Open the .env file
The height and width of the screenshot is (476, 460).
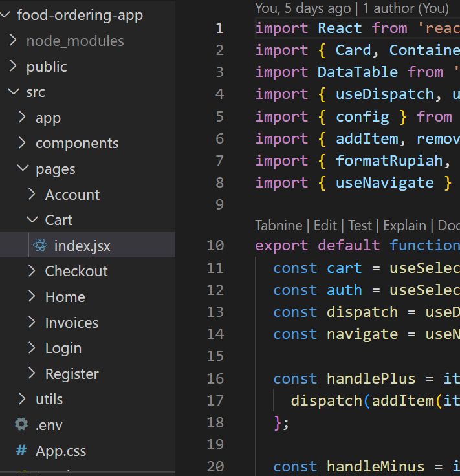(88, 424)
